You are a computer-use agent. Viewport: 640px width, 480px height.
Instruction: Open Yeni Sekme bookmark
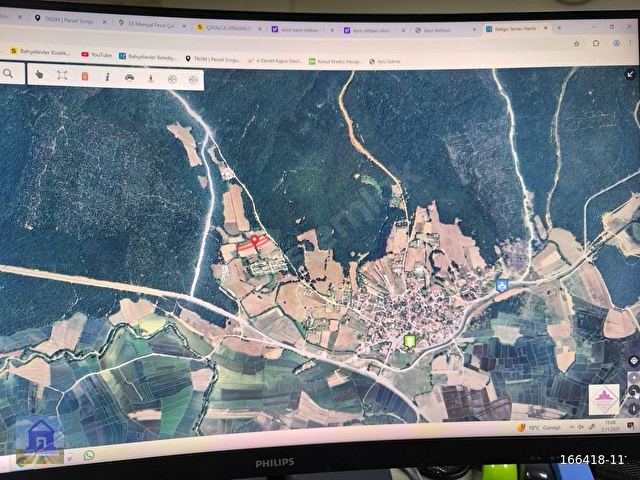click(385, 62)
